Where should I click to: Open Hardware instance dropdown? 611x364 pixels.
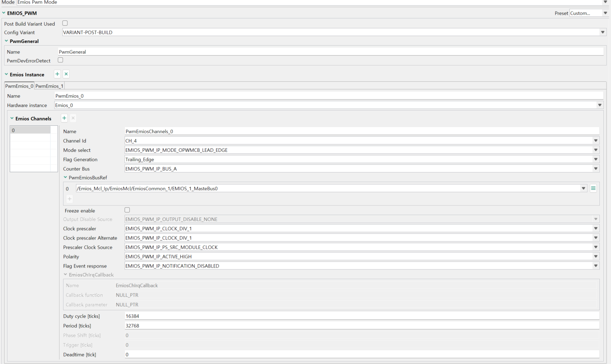pyautogui.click(x=600, y=105)
